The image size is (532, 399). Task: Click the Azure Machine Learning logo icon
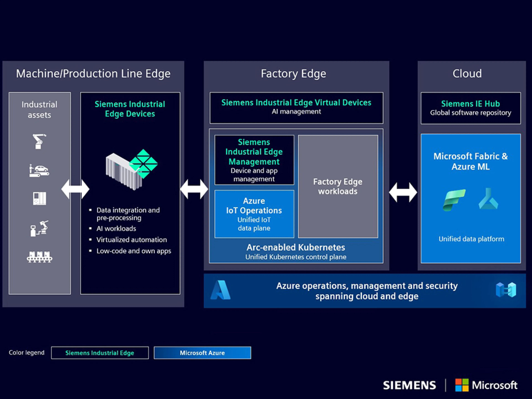pyautogui.click(x=488, y=199)
